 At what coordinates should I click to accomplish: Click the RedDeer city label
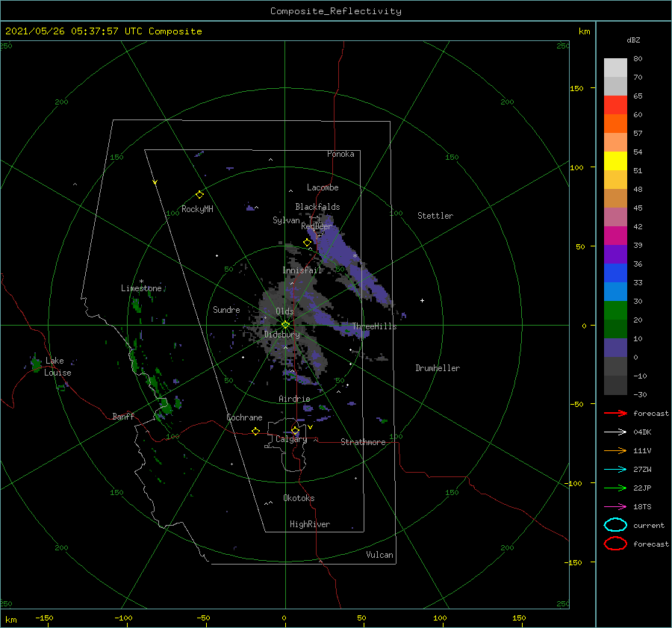pos(317,226)
